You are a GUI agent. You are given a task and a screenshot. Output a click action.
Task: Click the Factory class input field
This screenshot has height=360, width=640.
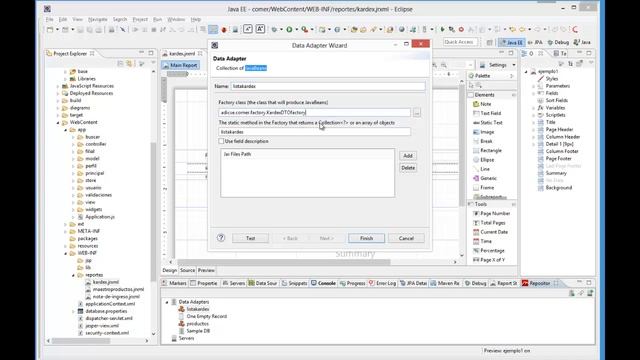[x=314, y=112]
